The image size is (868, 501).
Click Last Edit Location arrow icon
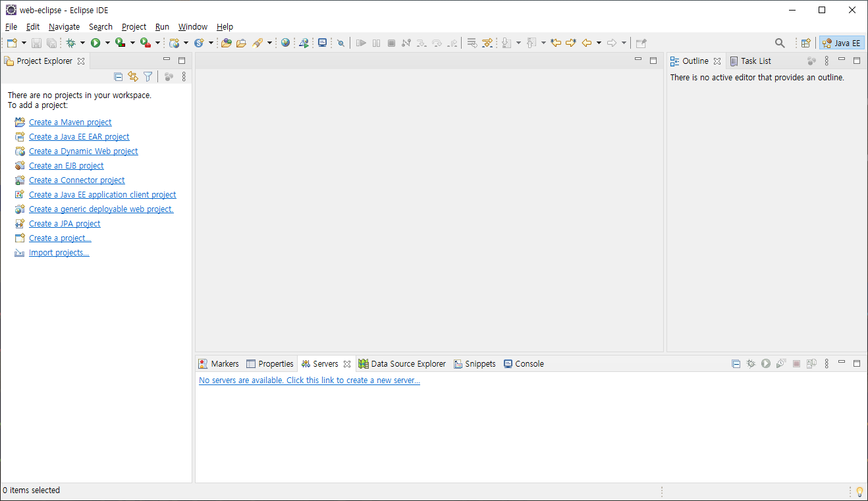(556, 43)
